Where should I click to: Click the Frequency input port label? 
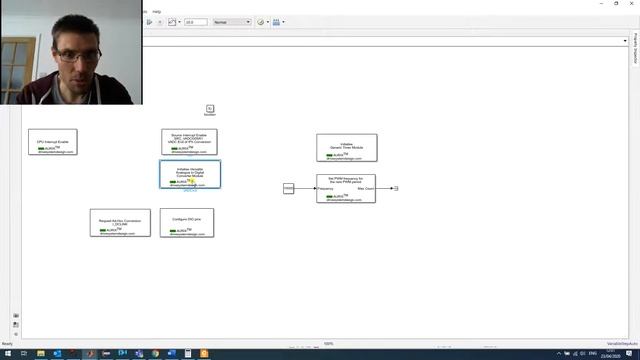(326, 189)
